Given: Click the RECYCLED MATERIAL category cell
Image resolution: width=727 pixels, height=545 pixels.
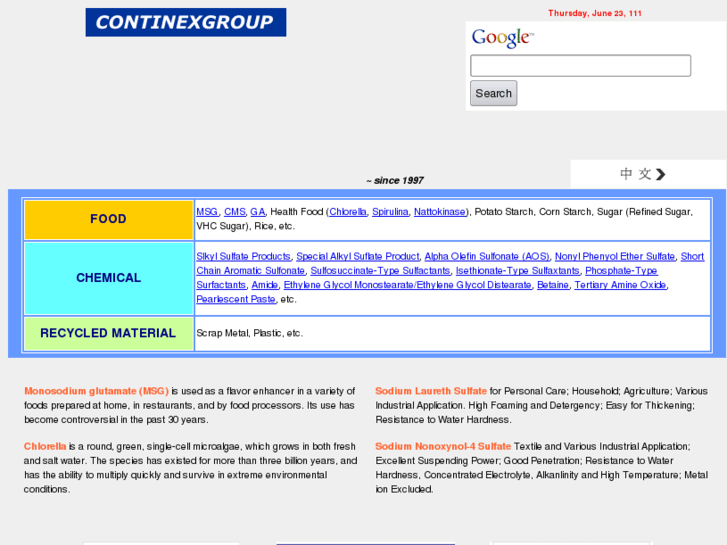Looking at the screenshot, I should coord(108,333).
